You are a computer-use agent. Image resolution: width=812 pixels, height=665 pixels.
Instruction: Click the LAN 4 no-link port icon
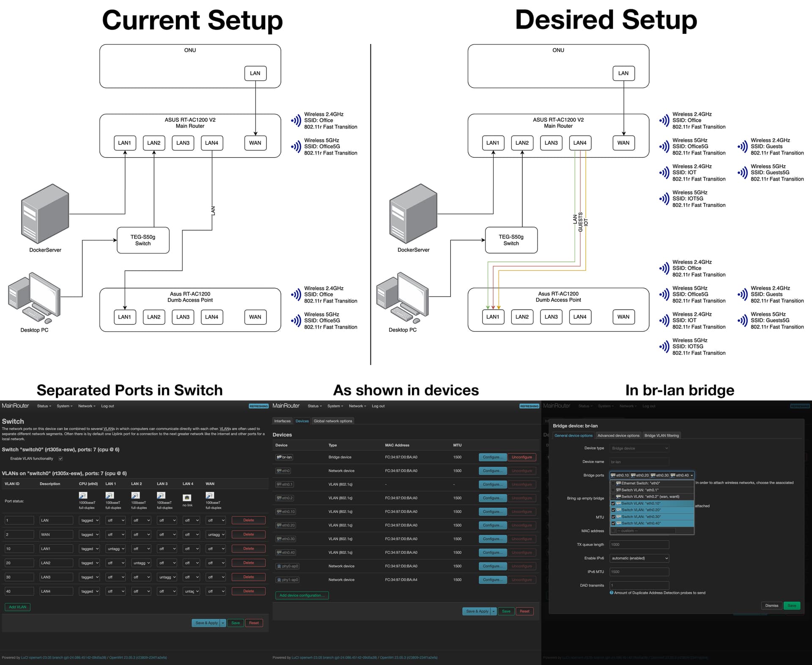coord(187,497)
